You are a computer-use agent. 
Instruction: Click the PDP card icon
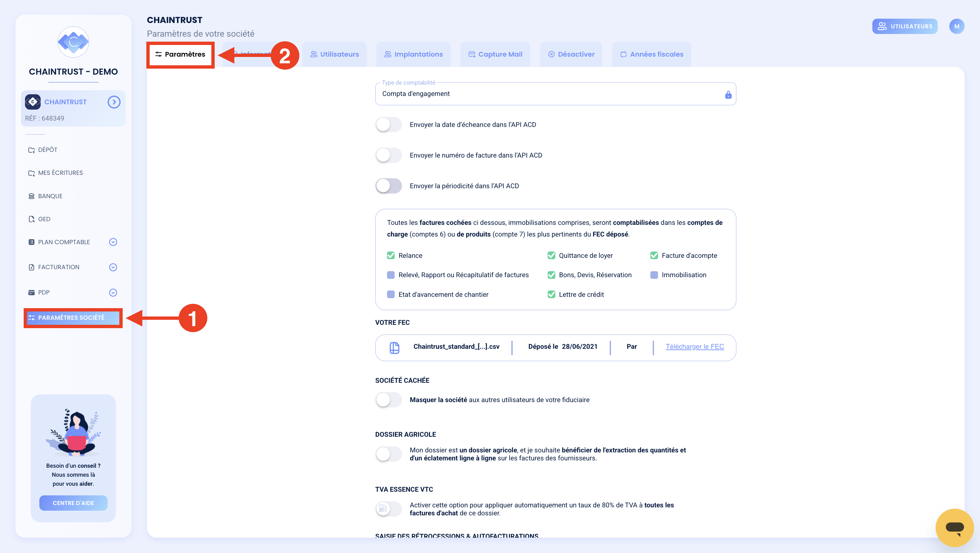tap(32, 292)
